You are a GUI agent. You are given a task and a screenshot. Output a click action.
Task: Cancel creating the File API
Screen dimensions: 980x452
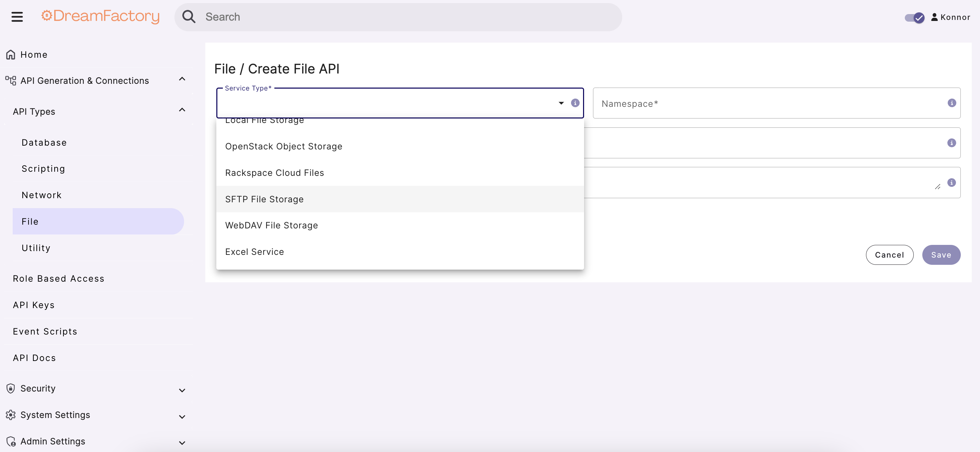pos(889,255)
